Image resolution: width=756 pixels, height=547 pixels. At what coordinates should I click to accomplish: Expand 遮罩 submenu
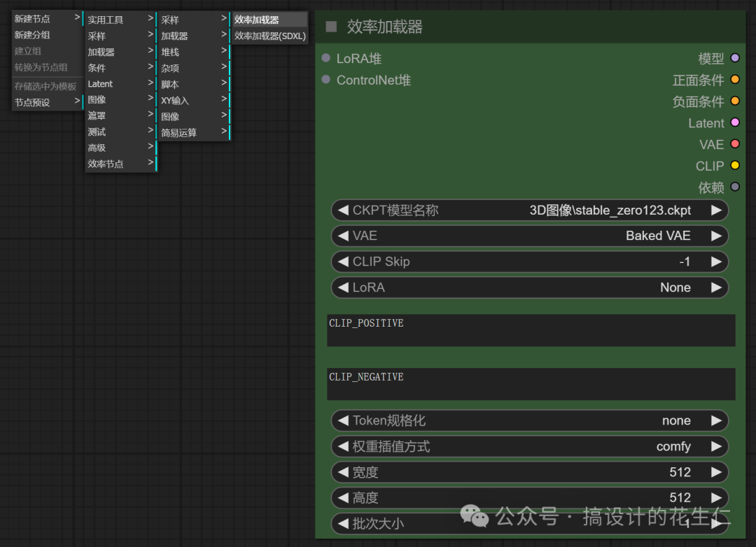pyautogui.click(x=120, y=115)
